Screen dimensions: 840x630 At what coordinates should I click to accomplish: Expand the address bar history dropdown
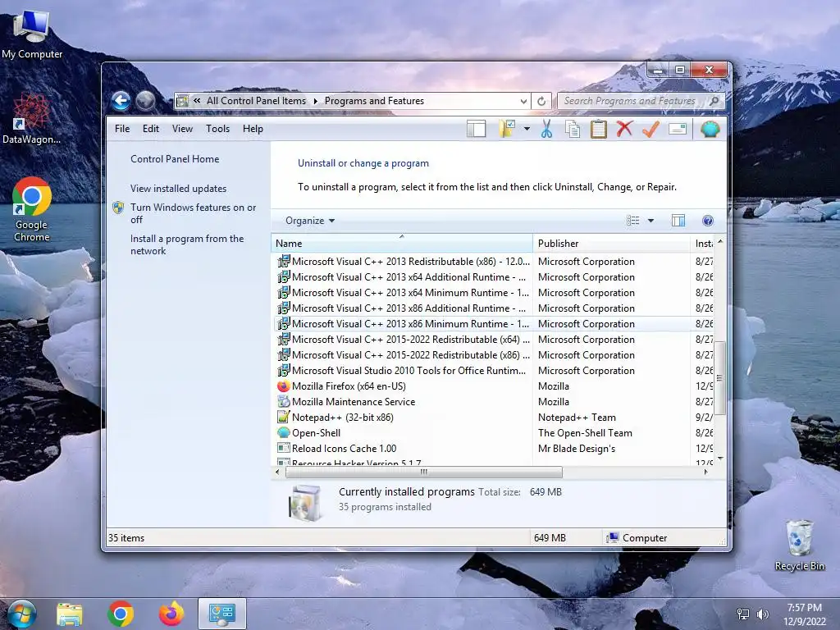[x=523, y=101]
